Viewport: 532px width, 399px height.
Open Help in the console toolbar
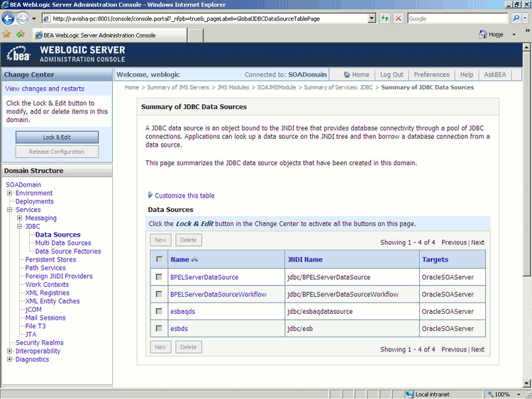coord(467,74)
